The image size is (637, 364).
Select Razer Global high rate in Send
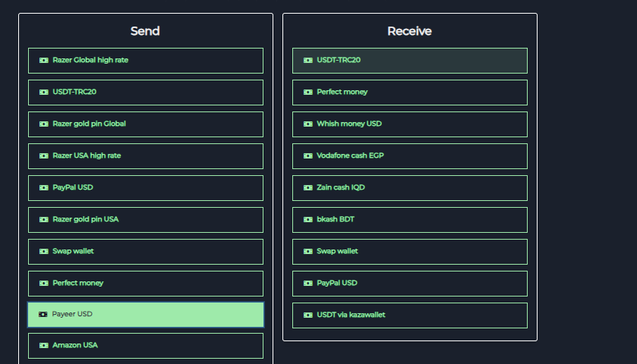146,61
